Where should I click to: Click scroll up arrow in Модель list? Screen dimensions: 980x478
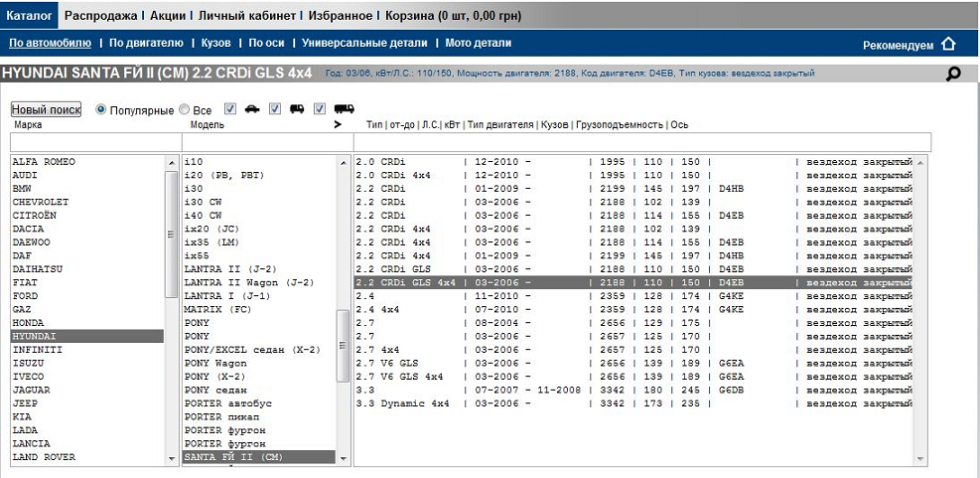[x=343, y=163]
